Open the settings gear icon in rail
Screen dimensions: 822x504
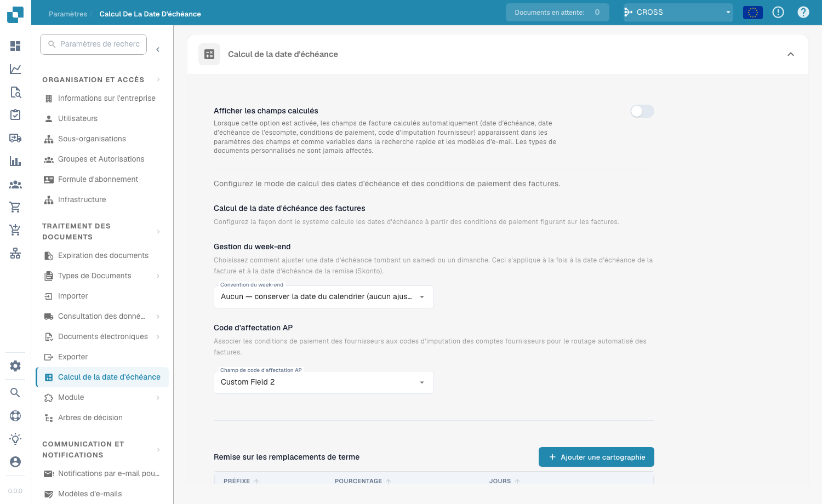coord(15,366)
